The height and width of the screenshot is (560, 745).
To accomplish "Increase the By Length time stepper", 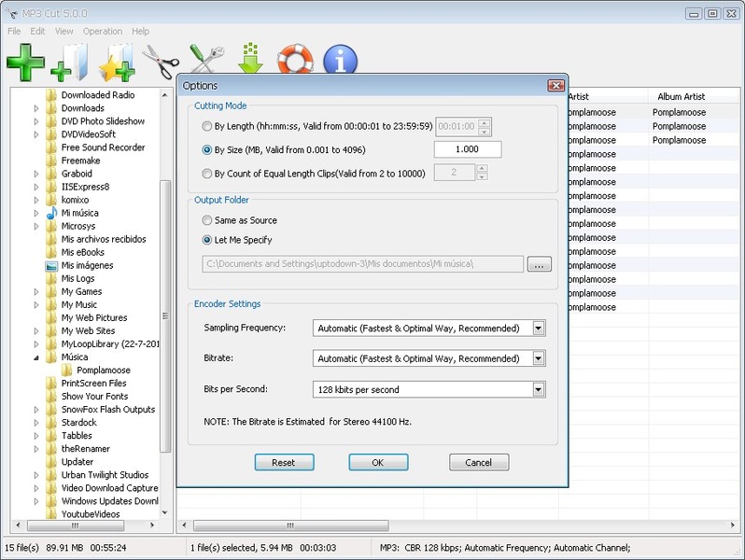I will coord(485,122).
